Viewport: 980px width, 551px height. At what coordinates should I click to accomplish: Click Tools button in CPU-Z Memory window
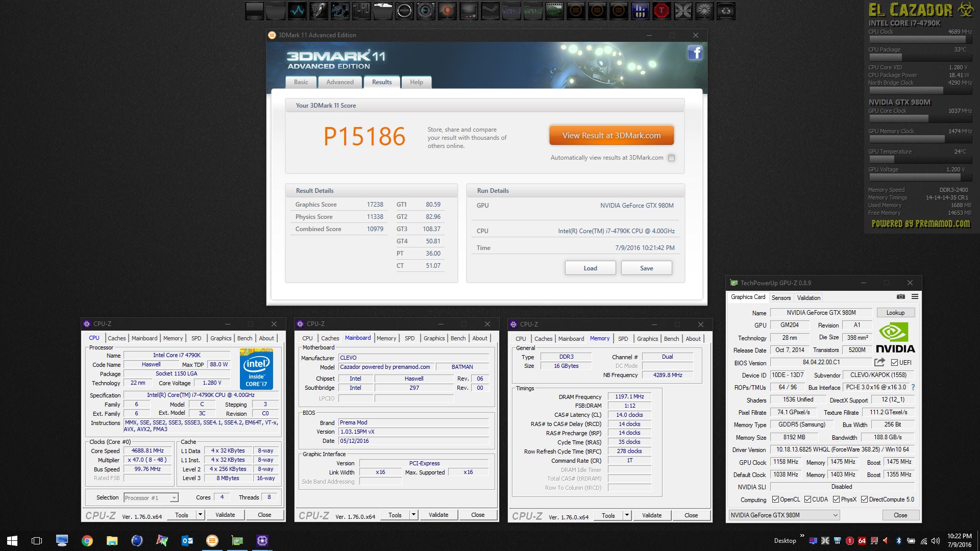[608, 516]
